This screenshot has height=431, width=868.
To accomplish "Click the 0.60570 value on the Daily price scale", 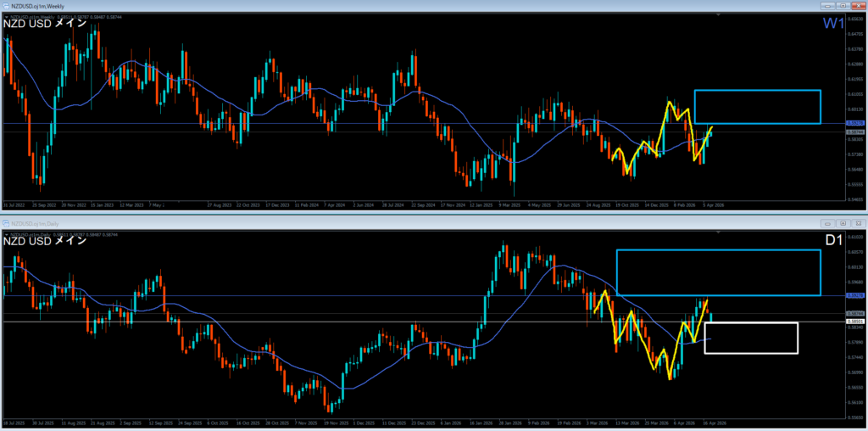I will point(855,252).
